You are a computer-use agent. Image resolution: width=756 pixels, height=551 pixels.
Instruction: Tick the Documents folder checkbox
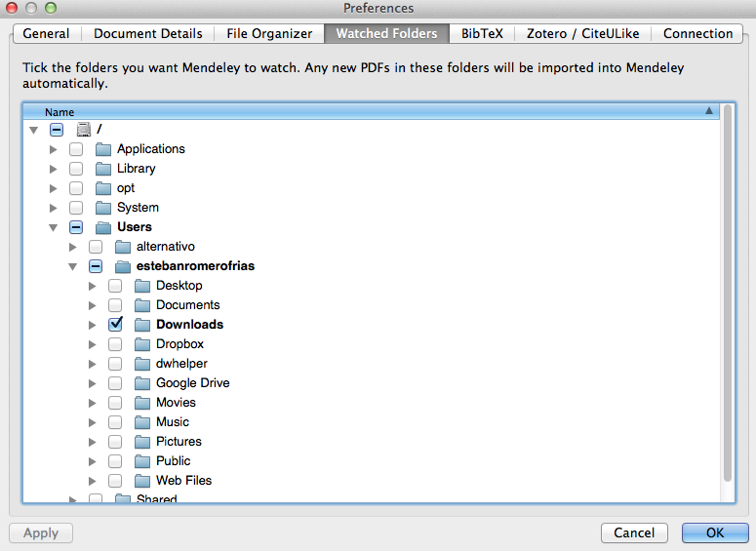115,305
